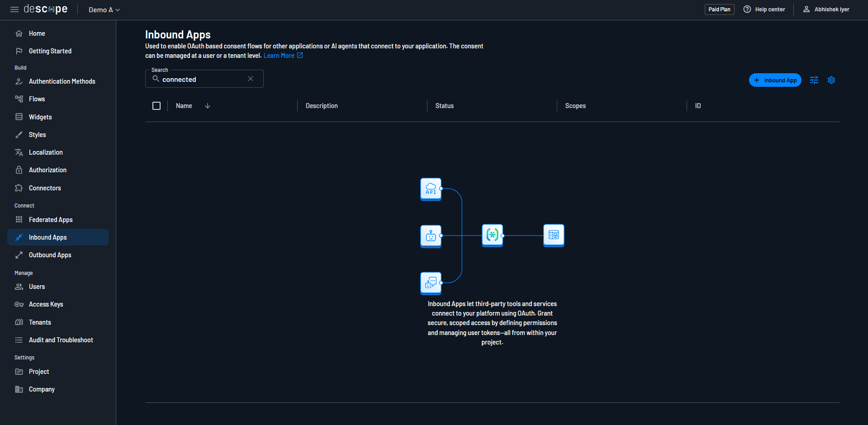The image size is (868, 425).
Task: Clear the search field with X
Action: tap(251, 79)
